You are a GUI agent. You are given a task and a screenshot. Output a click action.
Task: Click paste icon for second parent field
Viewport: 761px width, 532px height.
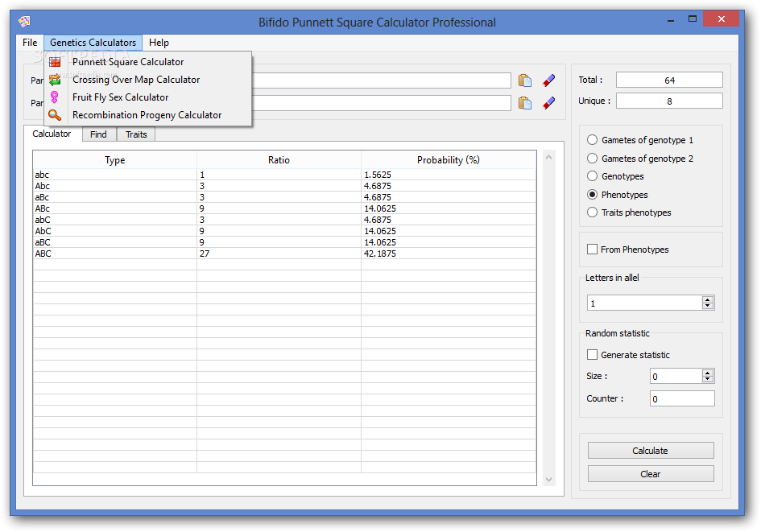pyautogui.click(x=524, y=103)
